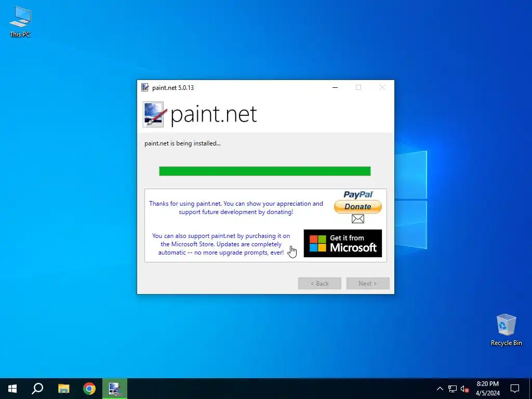Open the Action Center notifications icon

(515, 389)
